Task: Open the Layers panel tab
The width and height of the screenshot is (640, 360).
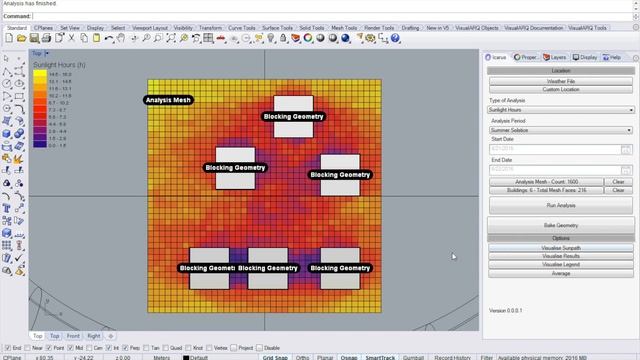Action: click(x=555, y=58)
